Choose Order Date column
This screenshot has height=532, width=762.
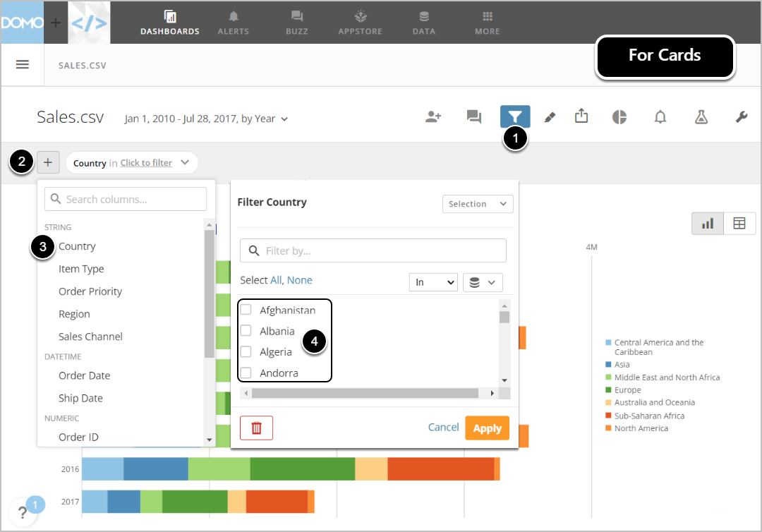click(85, 375)
